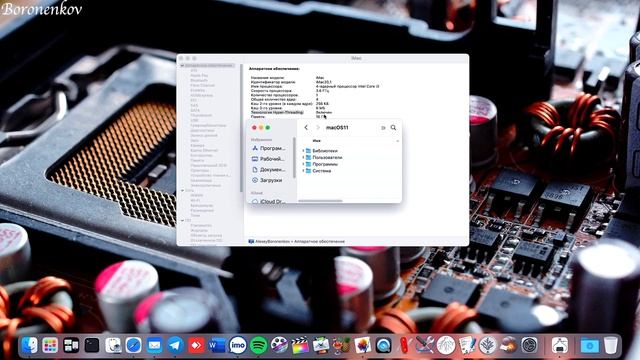This screenshot has width=640, height=360.
Task: Open the imo messenger Dock icon
Action: (x=238, y=346)
